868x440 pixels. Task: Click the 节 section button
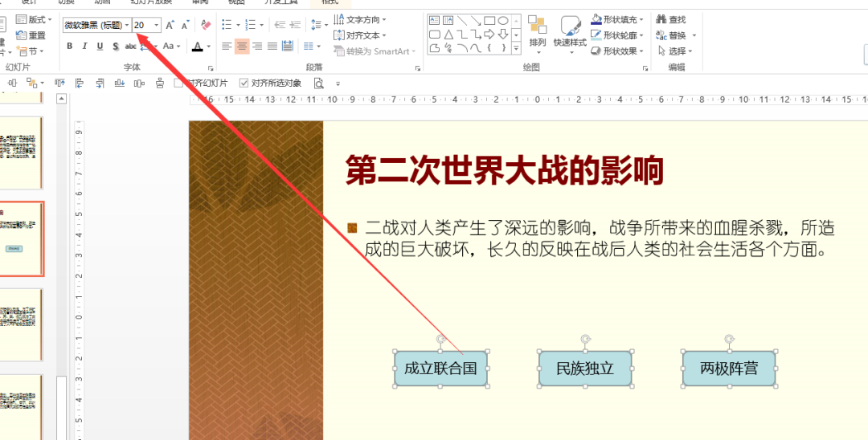[30, 51]
